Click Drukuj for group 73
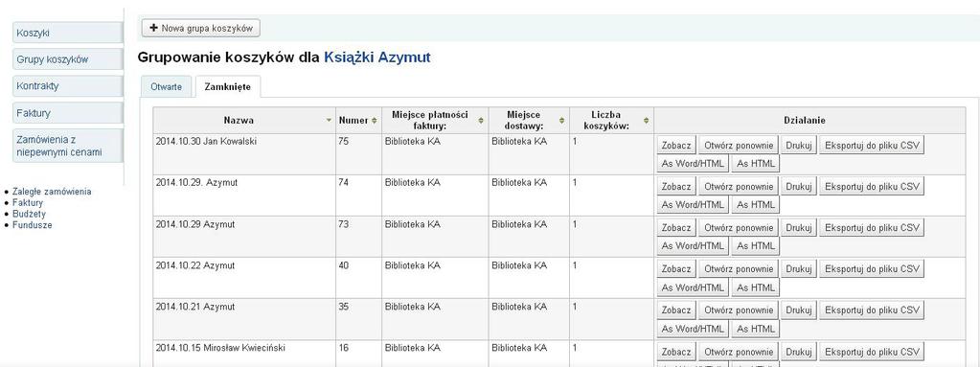This screenshot has height=367, width=980. [x=799, y=227]
